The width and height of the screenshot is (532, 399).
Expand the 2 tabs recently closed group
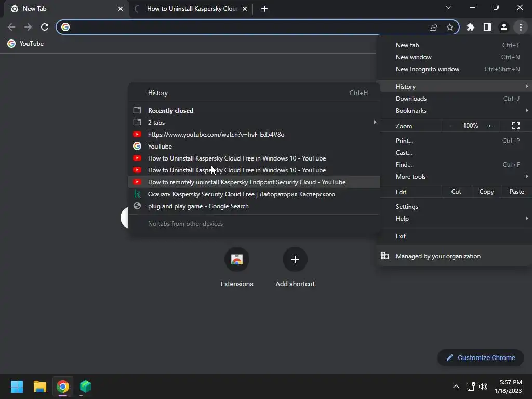[x=254, y=123]
